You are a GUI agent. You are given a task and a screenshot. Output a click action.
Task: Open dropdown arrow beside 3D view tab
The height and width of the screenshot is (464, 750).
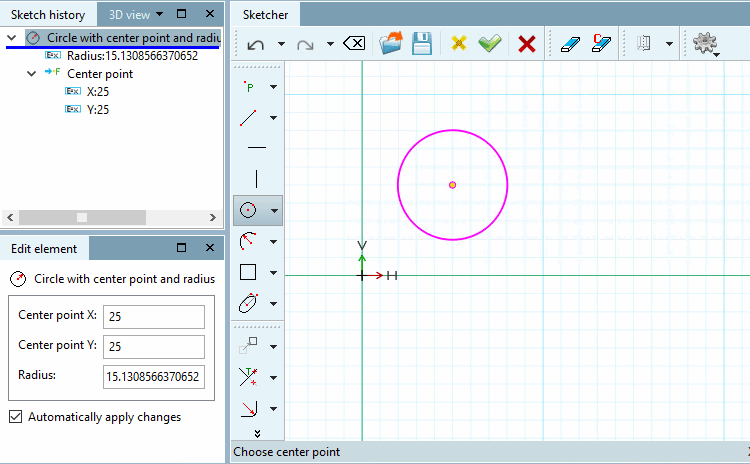[159, 14]
